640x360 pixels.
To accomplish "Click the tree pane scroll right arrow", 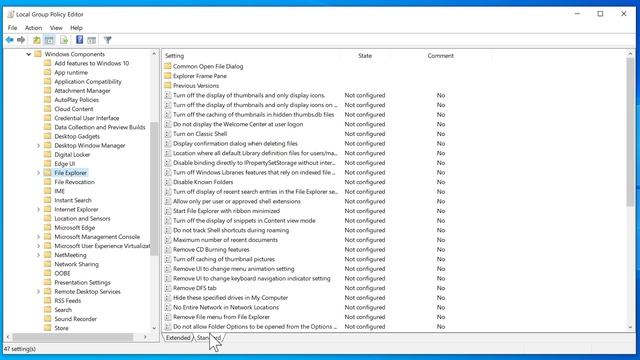I will [145, 337].
